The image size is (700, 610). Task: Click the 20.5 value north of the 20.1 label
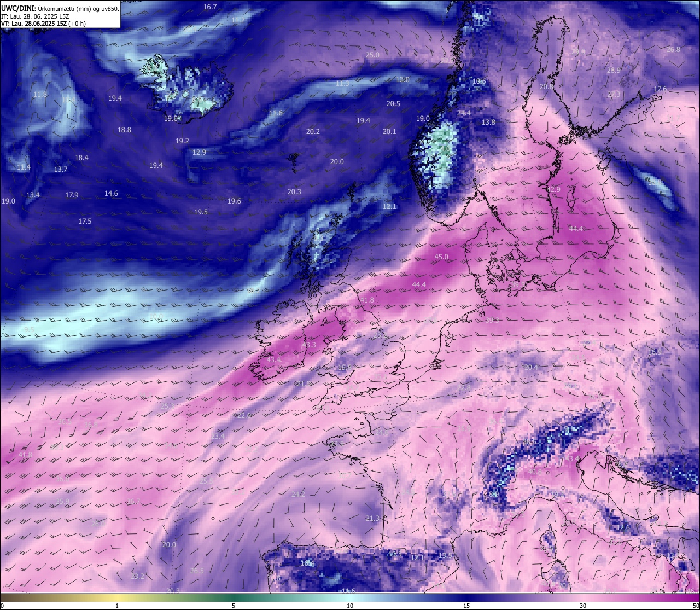click(393, 103)
